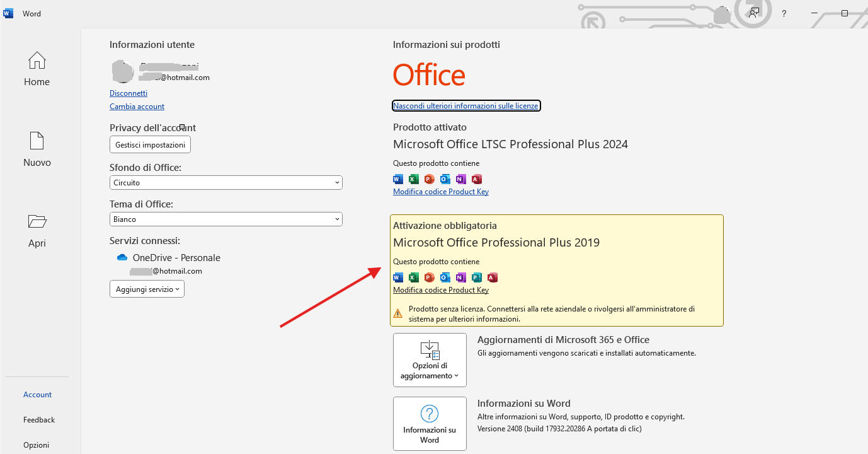Click the Access icon under Professional Plus 2019

point(493,277)
